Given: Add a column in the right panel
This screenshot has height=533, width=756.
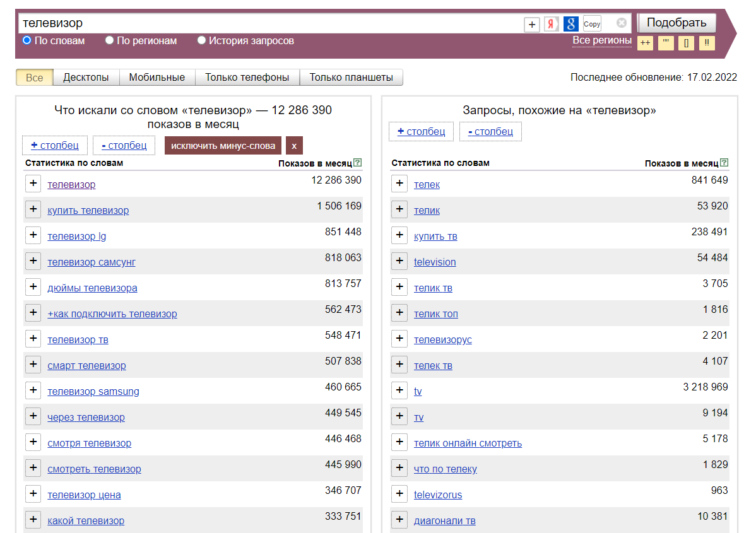Looking at the screenshot, I should [421, 132].
